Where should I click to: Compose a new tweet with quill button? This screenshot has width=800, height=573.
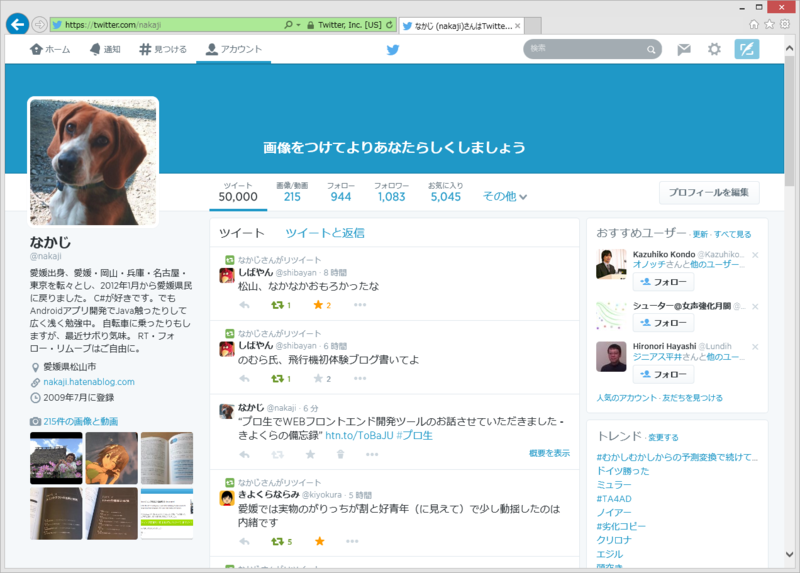point(747,49)
